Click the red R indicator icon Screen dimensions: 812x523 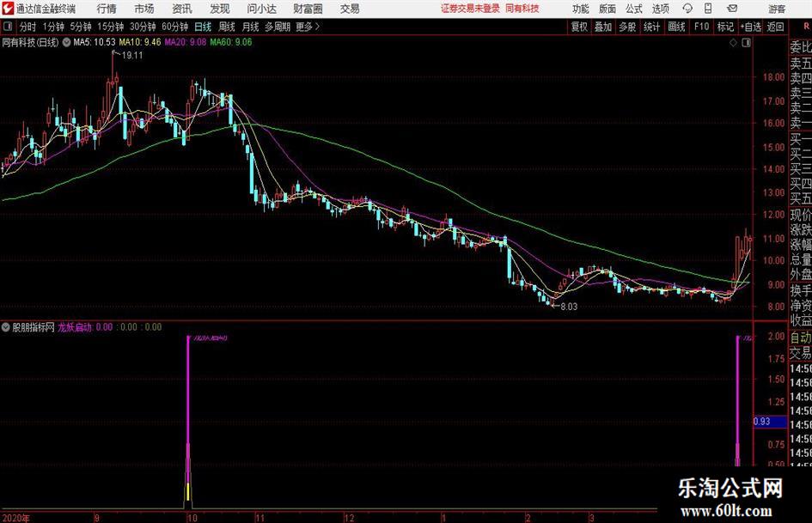pyautogui.click(x=806, y=26)
